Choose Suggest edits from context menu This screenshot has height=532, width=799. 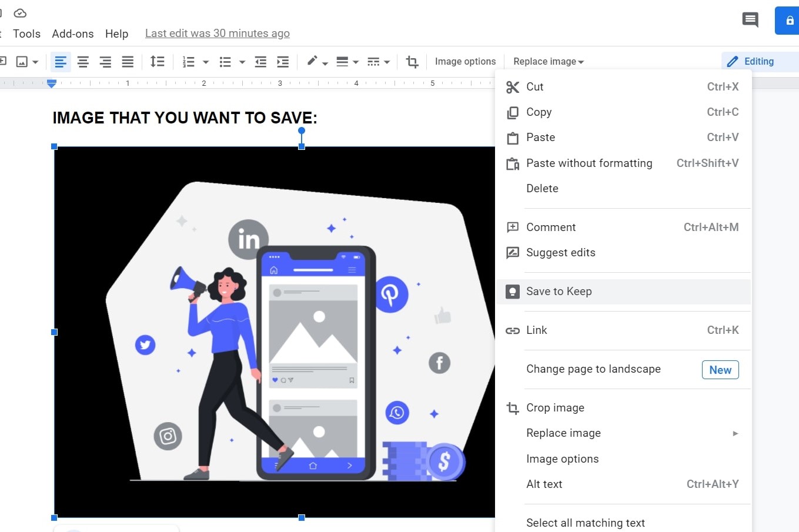click(x=623, y=252)
